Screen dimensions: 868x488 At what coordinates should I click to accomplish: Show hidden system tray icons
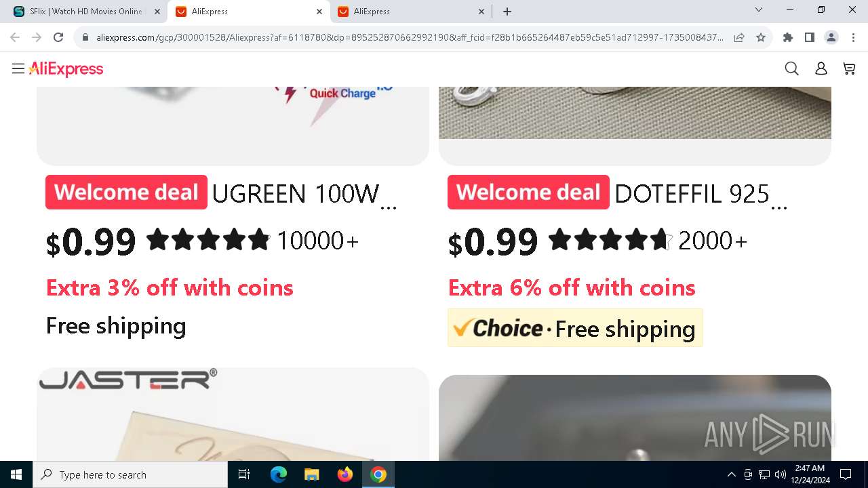point(731,474)
